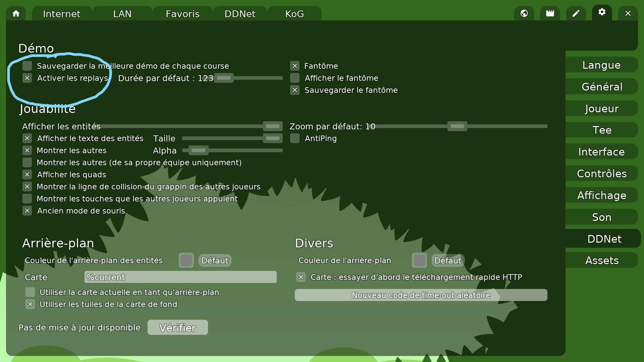The width and height of the screenshot is (644, 362).
Task: Click the entities background color swatch
Action: pyautogui.click(x=186, y=260)
